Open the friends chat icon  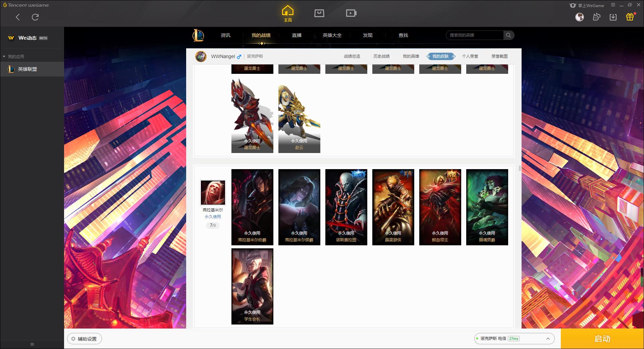tap(596, 17)
